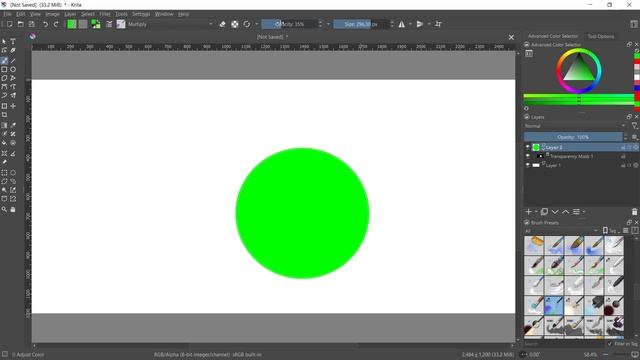Select the Zoom tool
The width and height of the screenshot is (640, 360).
pyautogui.click(x=4, y=209)
